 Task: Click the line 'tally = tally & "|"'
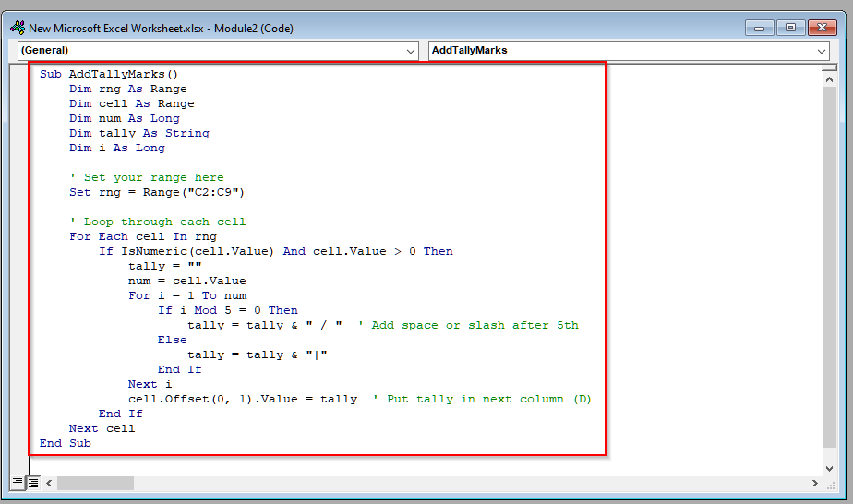(258, 354)
